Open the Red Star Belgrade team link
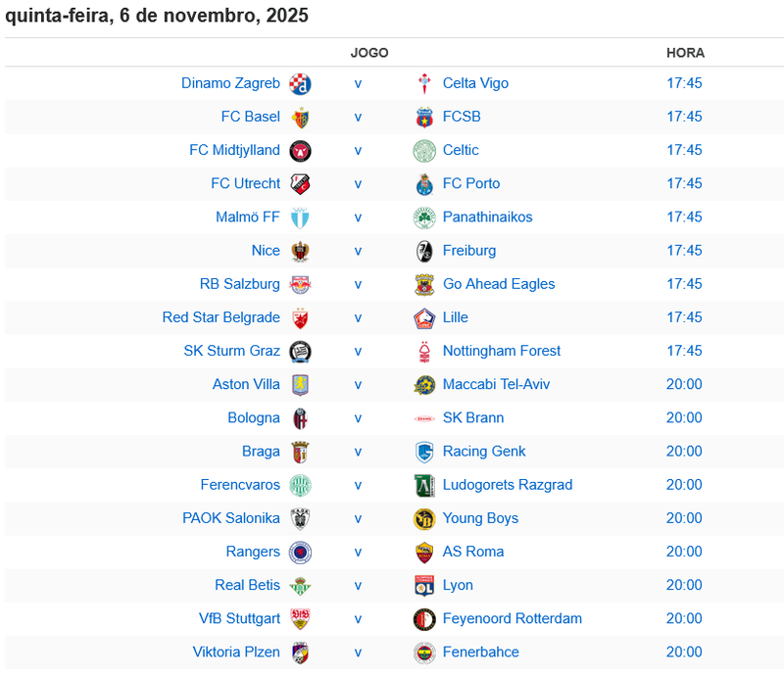 pyautogui.click(x=221, y=317)
